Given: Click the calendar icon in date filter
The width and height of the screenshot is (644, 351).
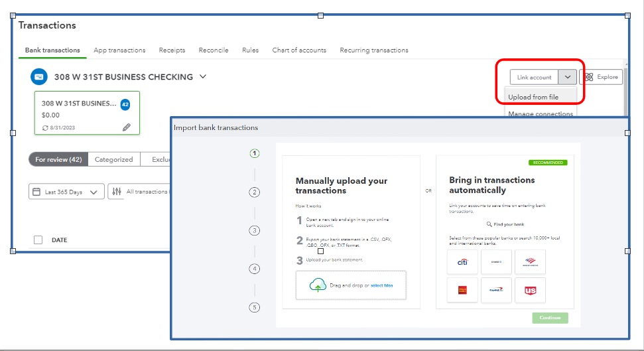Looking at the screenshot, I should pyautogui.click(x=36, y=192).
